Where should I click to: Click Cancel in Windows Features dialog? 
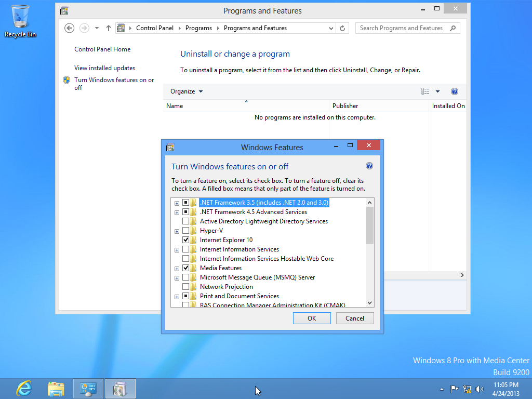[x=355, y=318]
